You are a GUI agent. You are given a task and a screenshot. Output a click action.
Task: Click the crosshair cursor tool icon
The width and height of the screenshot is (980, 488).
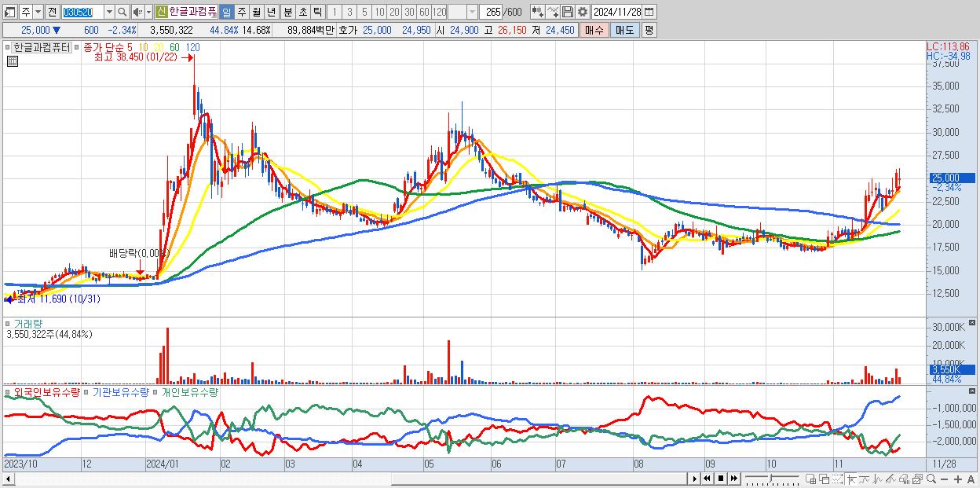tap(851, 479)
